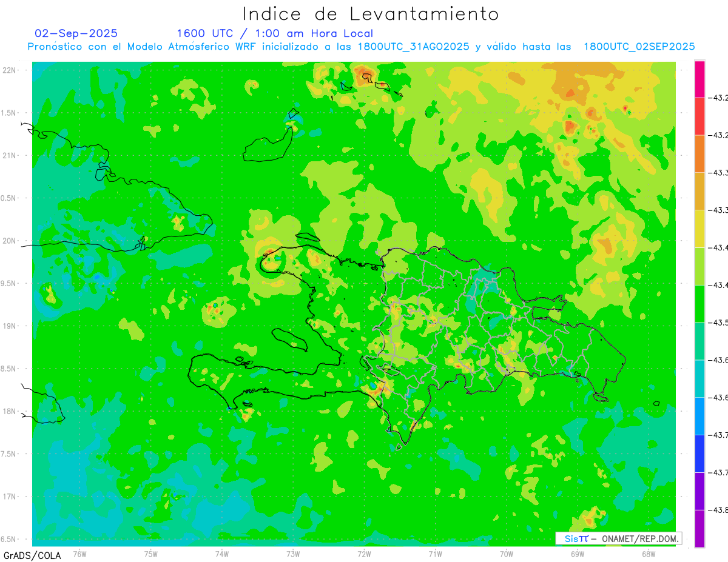The width and height of the screenshot is (728, 562).
Task: Select the date text "02-Sep-2025"
Action: pyautogui.click(x=76, y=33)
